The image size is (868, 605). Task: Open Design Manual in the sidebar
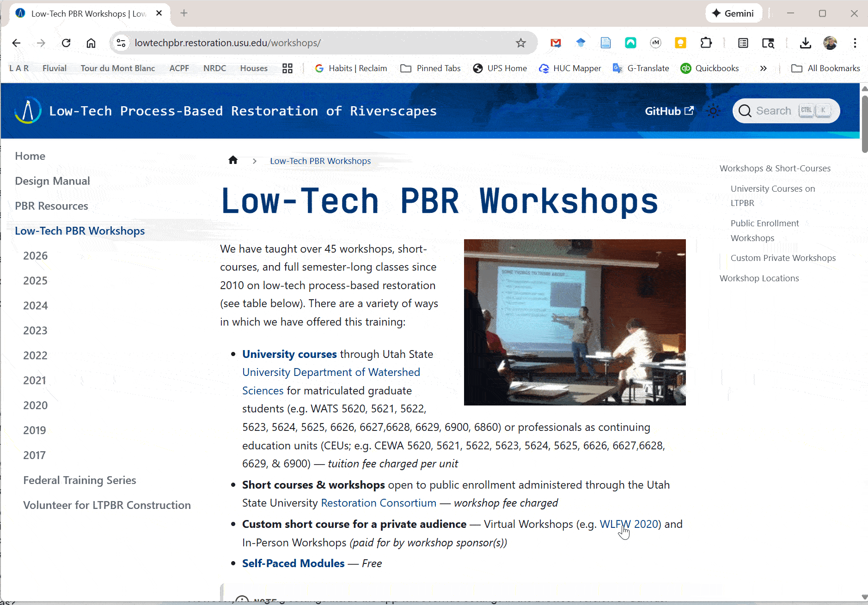(52, 181)
